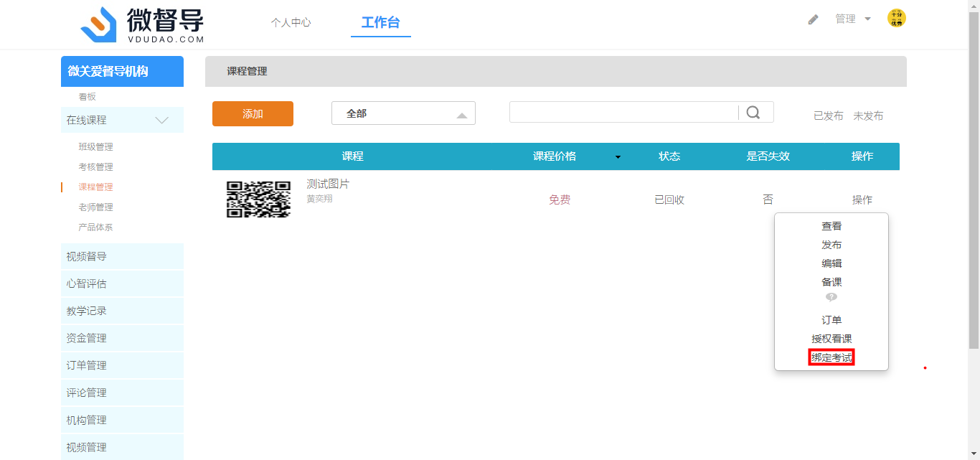
Task: Click the orange 添加 button
Action: (253, 113)
